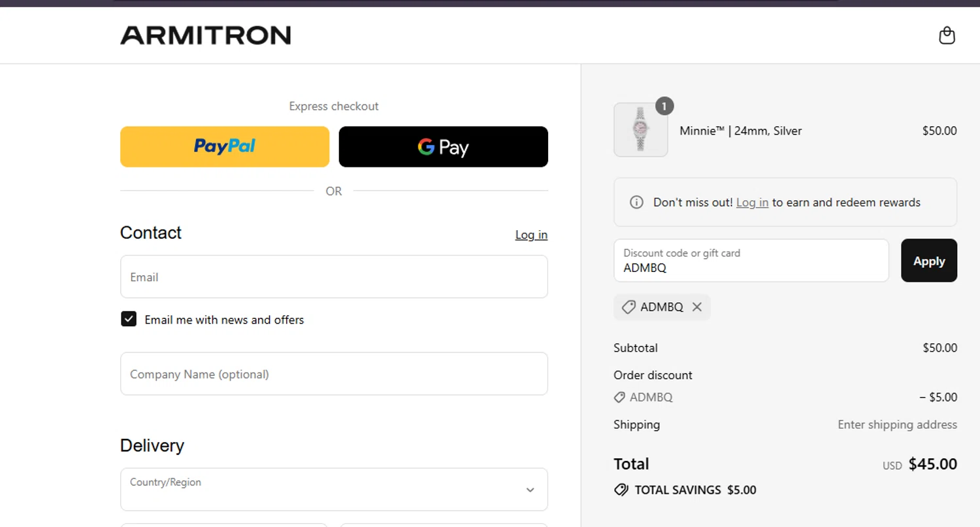Apply the discount code
This screenshot has height=527, width=980.
[x=929, y=260]
